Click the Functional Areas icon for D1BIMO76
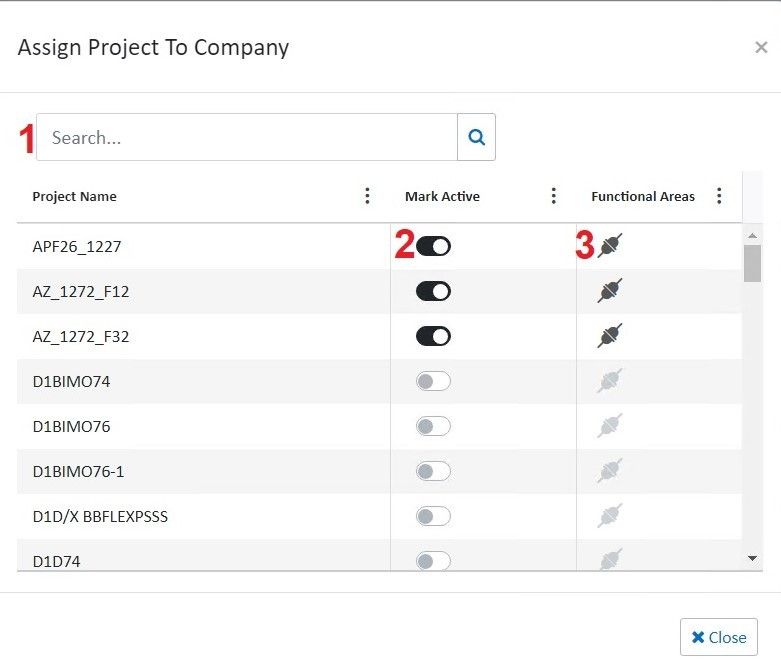Viewport: 781px width, 668px height. click(610, 426)
